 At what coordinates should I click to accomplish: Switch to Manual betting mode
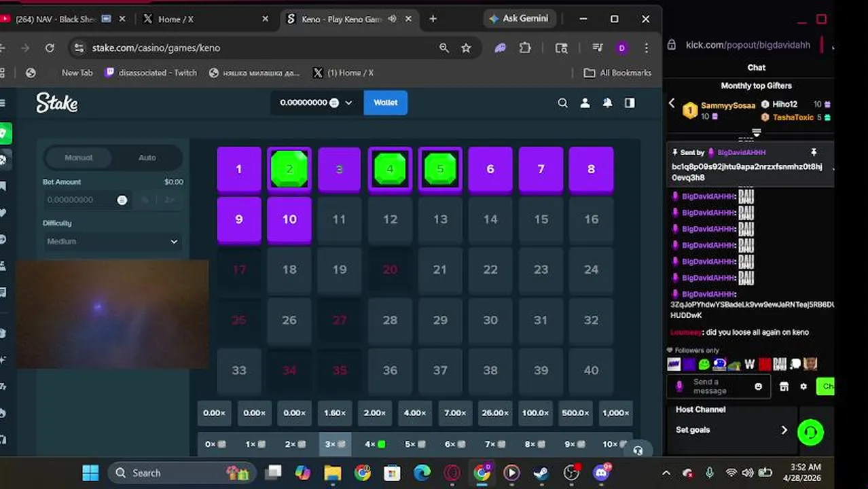(x=79, y=158)
